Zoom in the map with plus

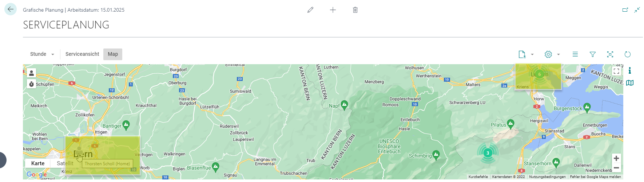tap(616, 158)
